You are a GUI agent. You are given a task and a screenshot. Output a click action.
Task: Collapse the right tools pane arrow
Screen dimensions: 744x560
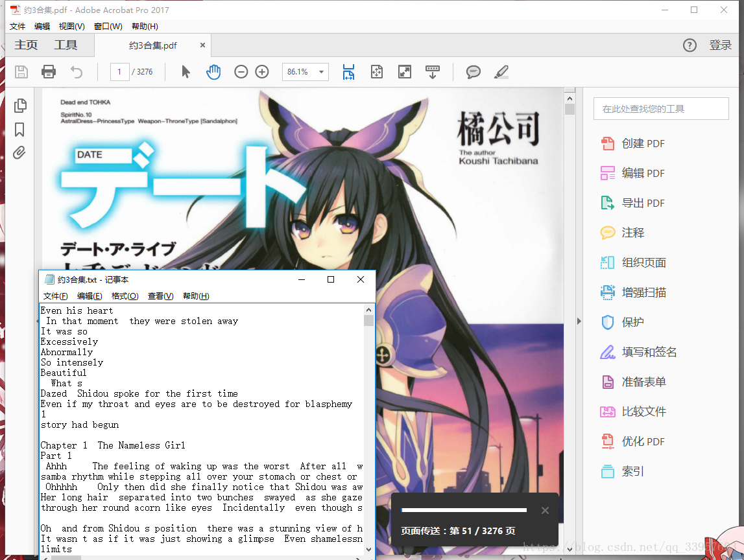point(579,321)
